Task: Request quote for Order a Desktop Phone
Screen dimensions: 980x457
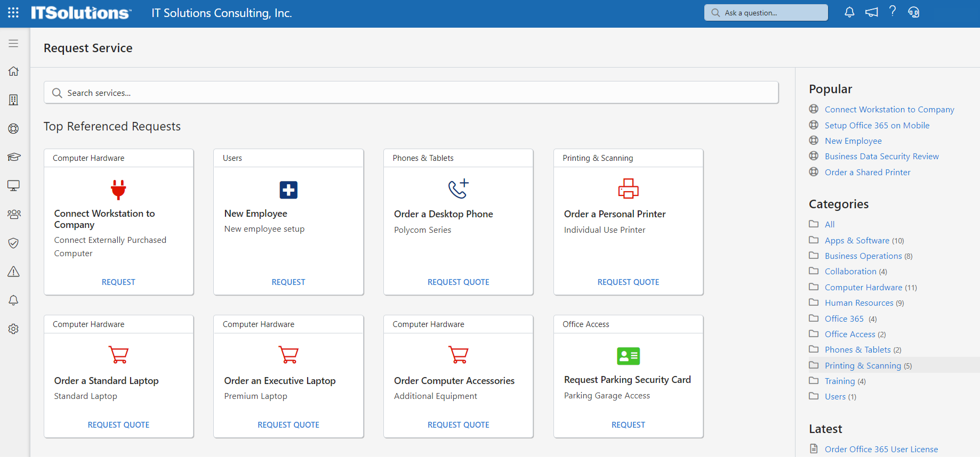Action: 458,282
